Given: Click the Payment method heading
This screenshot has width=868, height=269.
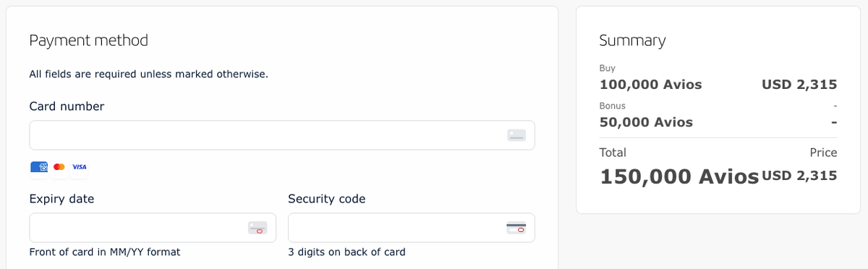Looking at the screenshot, I should 88,40.
